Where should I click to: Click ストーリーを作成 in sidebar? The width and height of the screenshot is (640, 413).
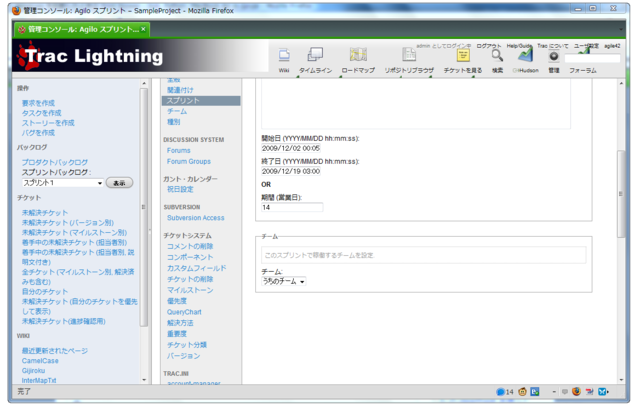(x=48, y=122)
